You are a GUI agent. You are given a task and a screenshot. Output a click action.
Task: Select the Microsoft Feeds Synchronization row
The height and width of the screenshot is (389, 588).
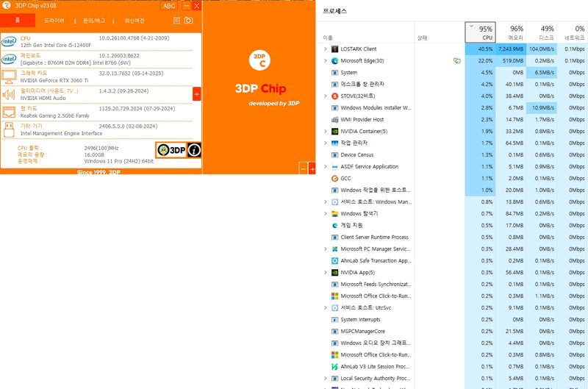pyautogui.click(x=452, y=284)
